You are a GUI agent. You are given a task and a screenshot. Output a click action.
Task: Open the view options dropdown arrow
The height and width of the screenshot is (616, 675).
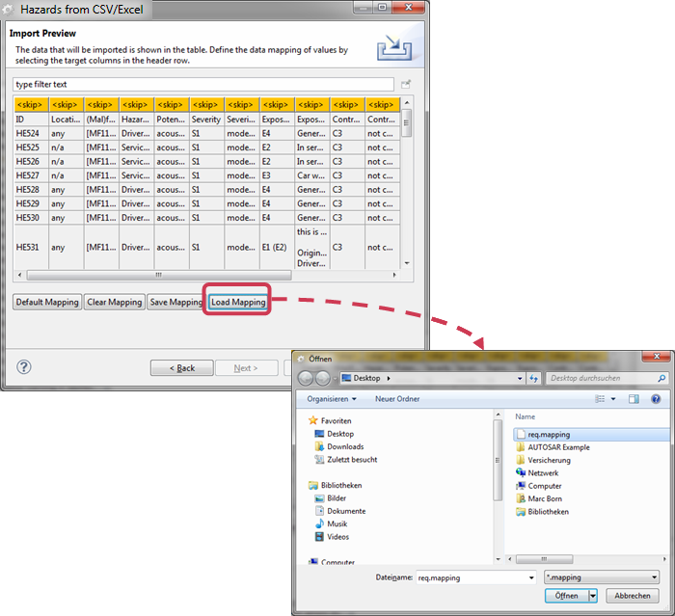tap(613, 399)
